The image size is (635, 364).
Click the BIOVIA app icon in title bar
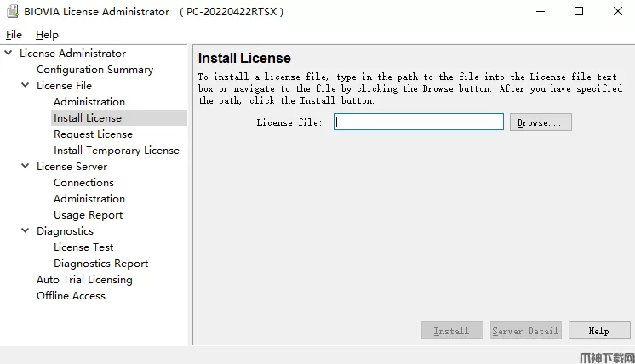12,12
